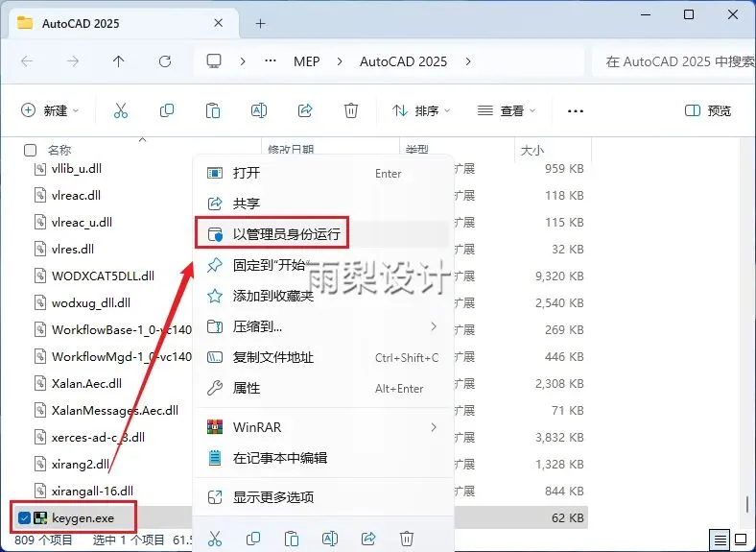Expand the chevron after AutoCAD 2025 in the path
This screenshot has height=552, width=756.
point(467,61)
